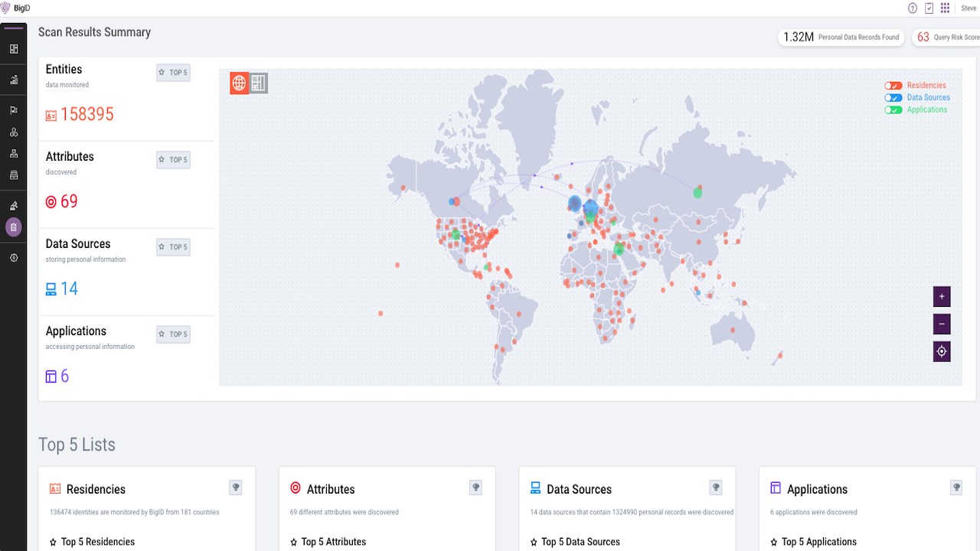This screenshot has height=551, width=980.
Task: Open Steve user menu
Action: point(969,8)
